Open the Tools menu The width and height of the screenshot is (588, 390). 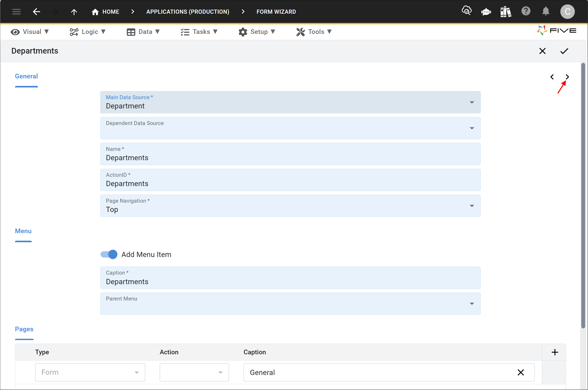click(314, 32)
